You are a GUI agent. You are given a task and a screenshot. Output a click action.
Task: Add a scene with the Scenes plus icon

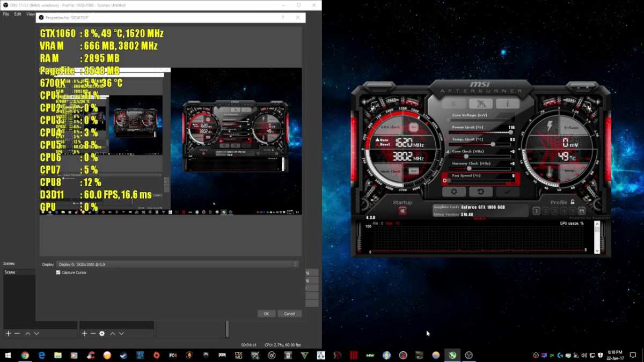[8, 334]
